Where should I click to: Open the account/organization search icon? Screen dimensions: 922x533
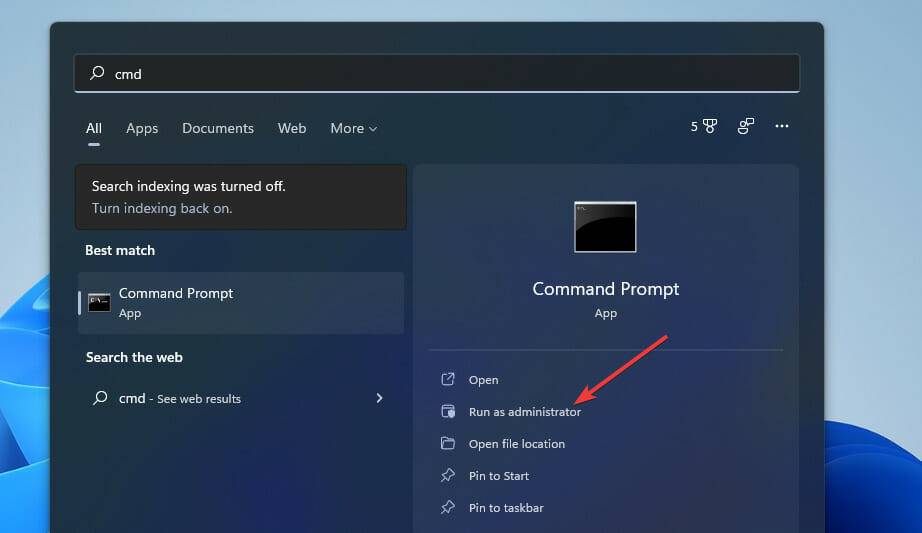[746, 127]
